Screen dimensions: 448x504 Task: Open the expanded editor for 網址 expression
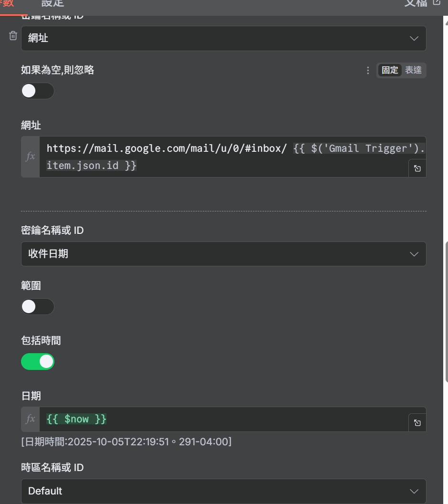[417, 168]
